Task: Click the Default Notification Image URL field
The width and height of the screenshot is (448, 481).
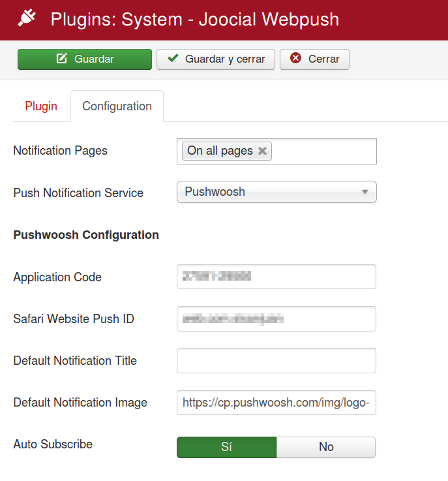Action: (x=276, y=403)
